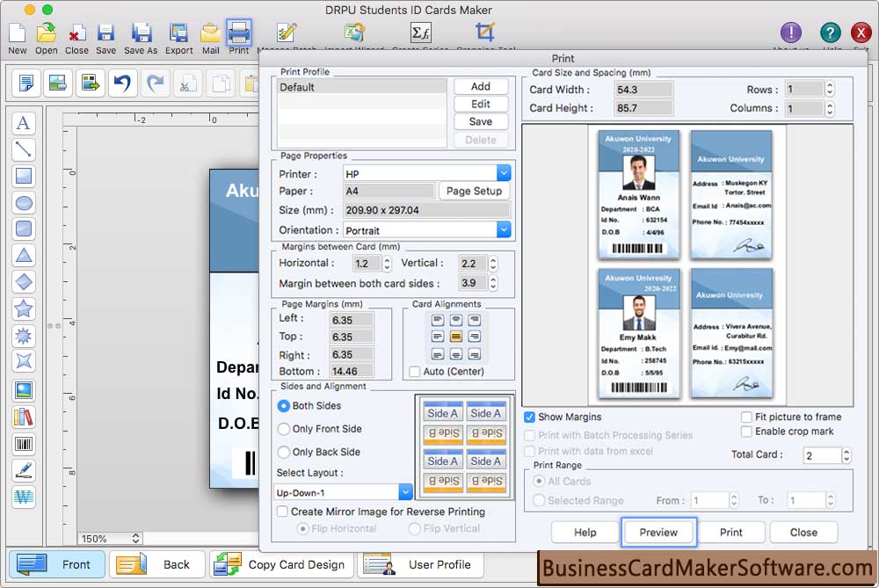Click the Create Series sigma icon
The height and width of the screenshot is (588, 879).
[x=420, y=33]
